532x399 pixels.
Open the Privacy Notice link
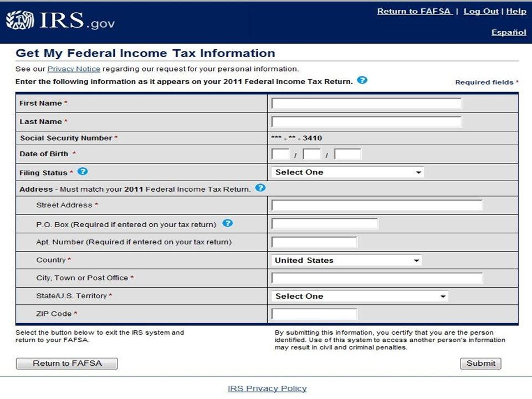click(74, 69)
